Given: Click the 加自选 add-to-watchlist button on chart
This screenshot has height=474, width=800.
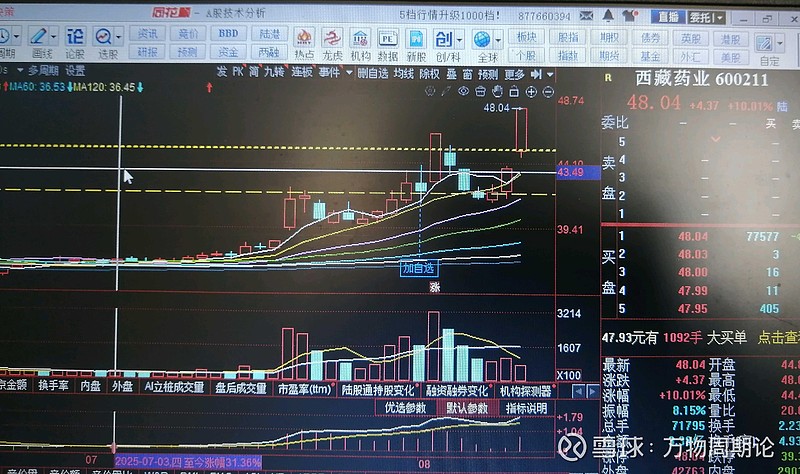Looking at the screenshot, I should click(418, 268).
